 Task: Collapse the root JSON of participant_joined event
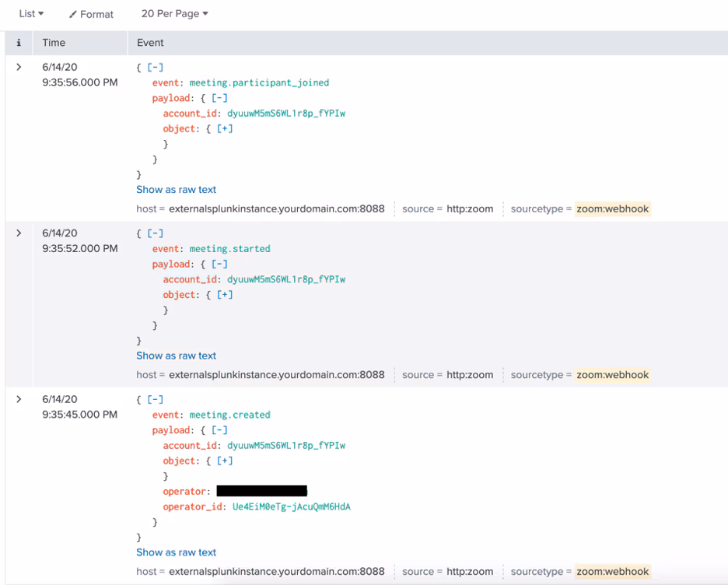click(x=156, y=68)
